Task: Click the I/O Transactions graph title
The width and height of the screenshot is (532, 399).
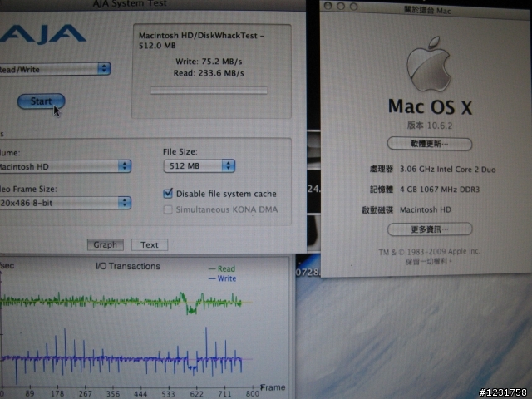Action: tap(128, 266)
